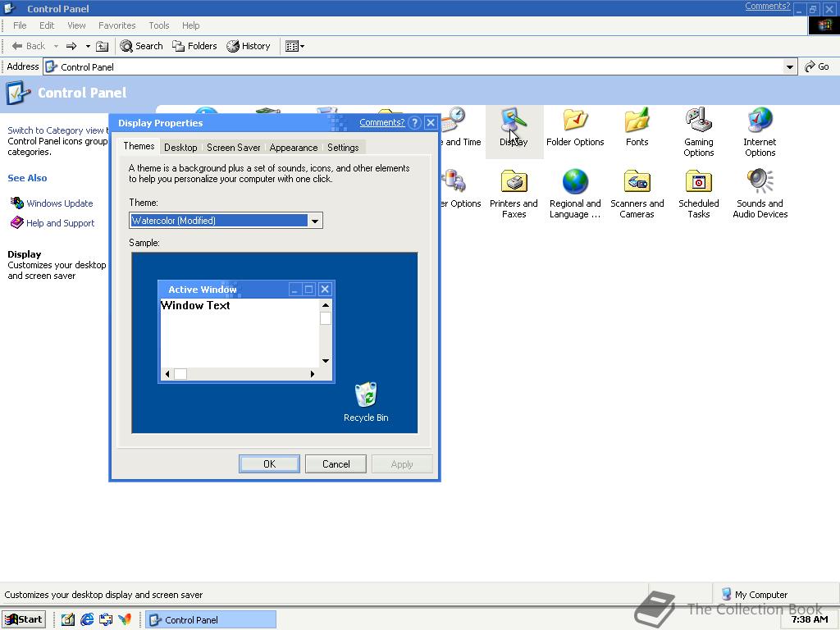The width and height of the screenshot is (840, 630).
Task: Select the Themes tab
Action: click(139, 146)
